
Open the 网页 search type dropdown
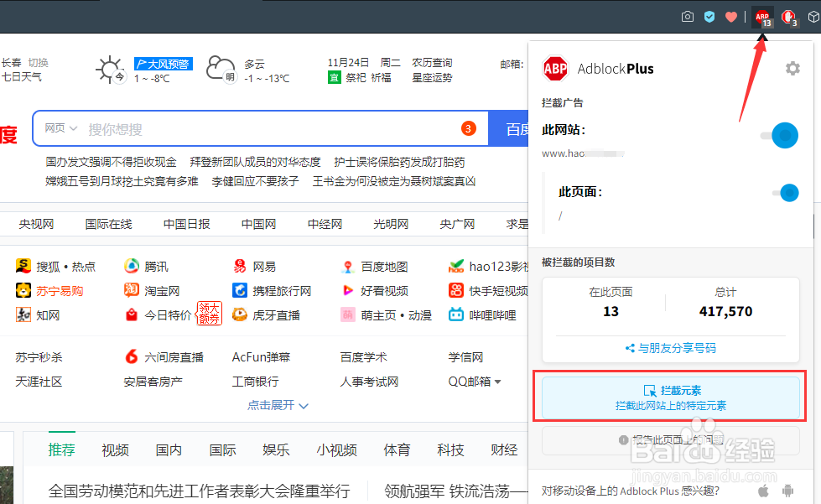(60, 128)
